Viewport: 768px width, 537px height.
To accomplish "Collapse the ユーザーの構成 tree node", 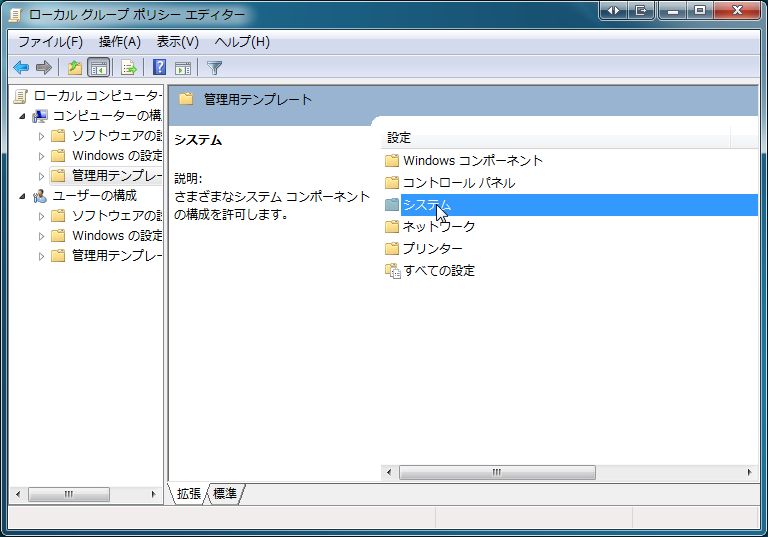I will [x=23, y=196].
